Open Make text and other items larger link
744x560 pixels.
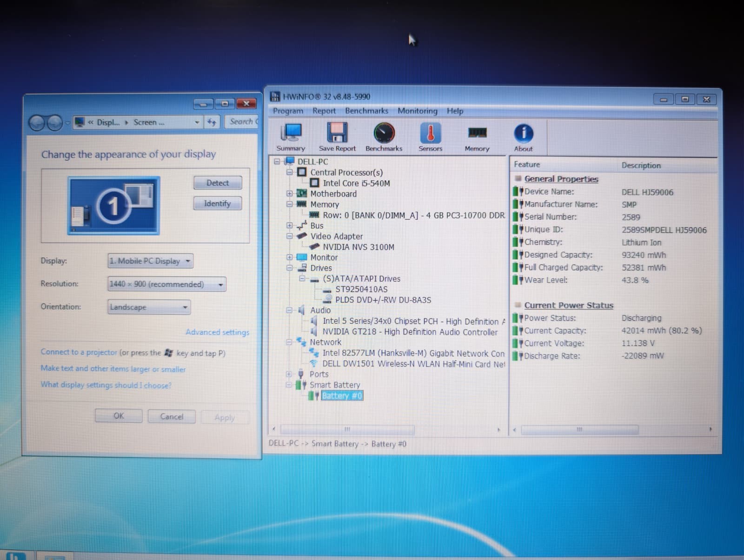113,368
